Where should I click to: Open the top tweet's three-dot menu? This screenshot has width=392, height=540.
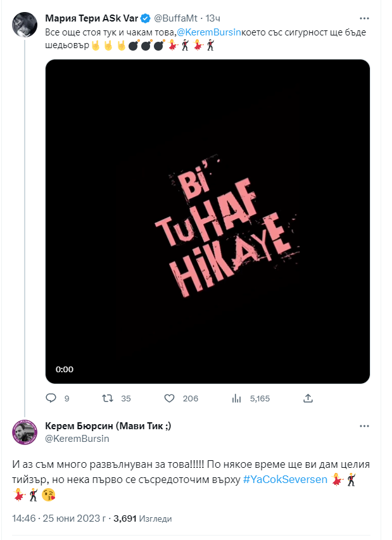362,18
